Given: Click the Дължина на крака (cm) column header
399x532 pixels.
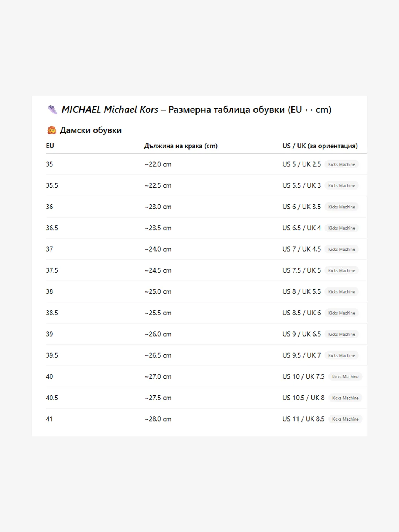Looking at the screenshot, I should [181, 146].
